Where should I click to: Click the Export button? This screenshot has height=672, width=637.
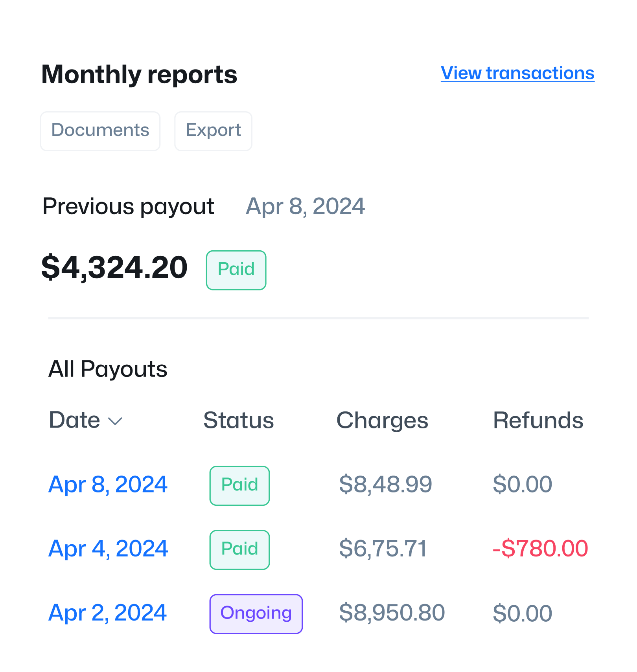click(x=213, y=131)
